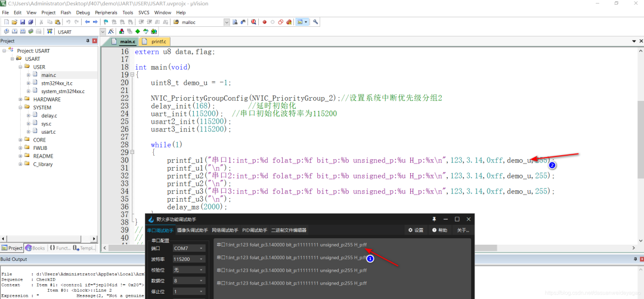Click the 帮助 help button

(x=440, y=230)
